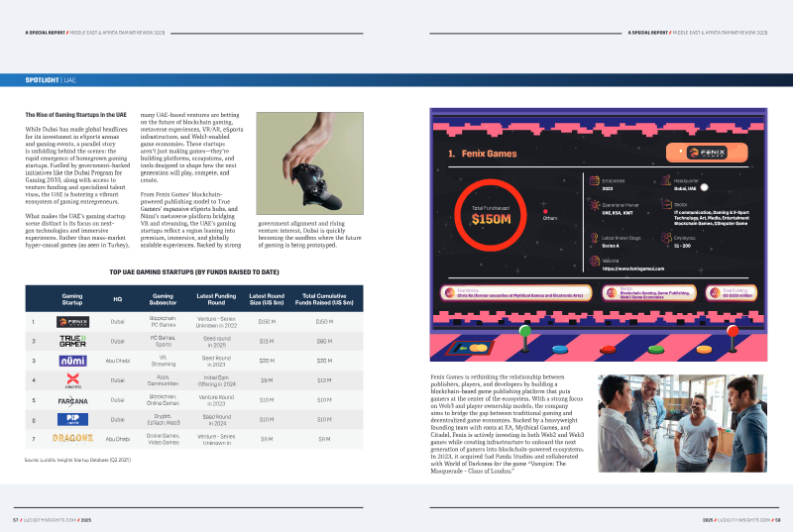The image size is (793, 532).
Task: Click the Fenix Games logo badge in the arcade infographic
Action: 707,153
